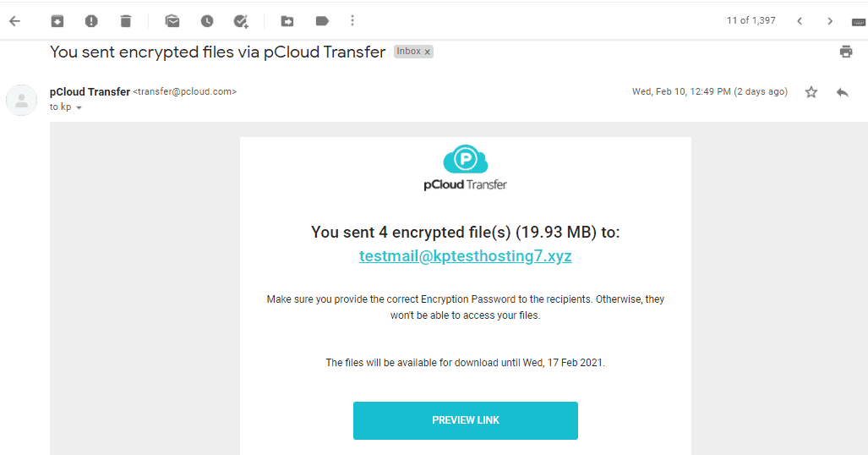This screenshot has width=868, height=455.
Task: Open the Labels icon menu
Action: click(322, 21)
